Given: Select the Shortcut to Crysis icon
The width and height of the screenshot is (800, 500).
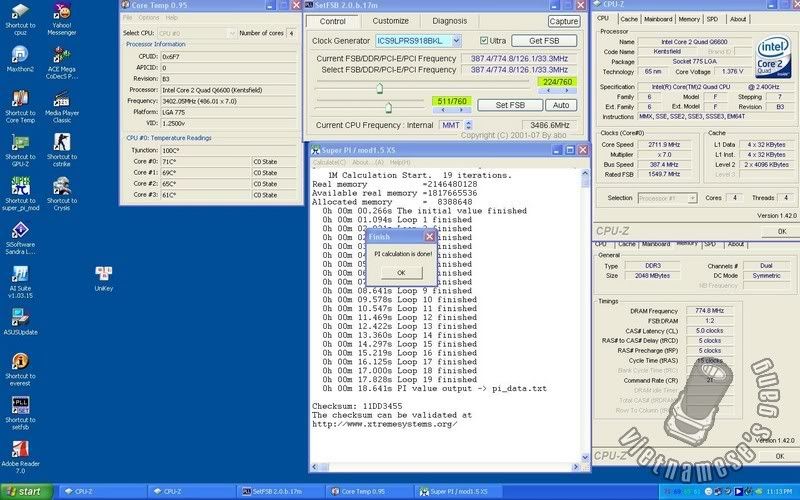Looking at the screenshot, I should point(62,194).
